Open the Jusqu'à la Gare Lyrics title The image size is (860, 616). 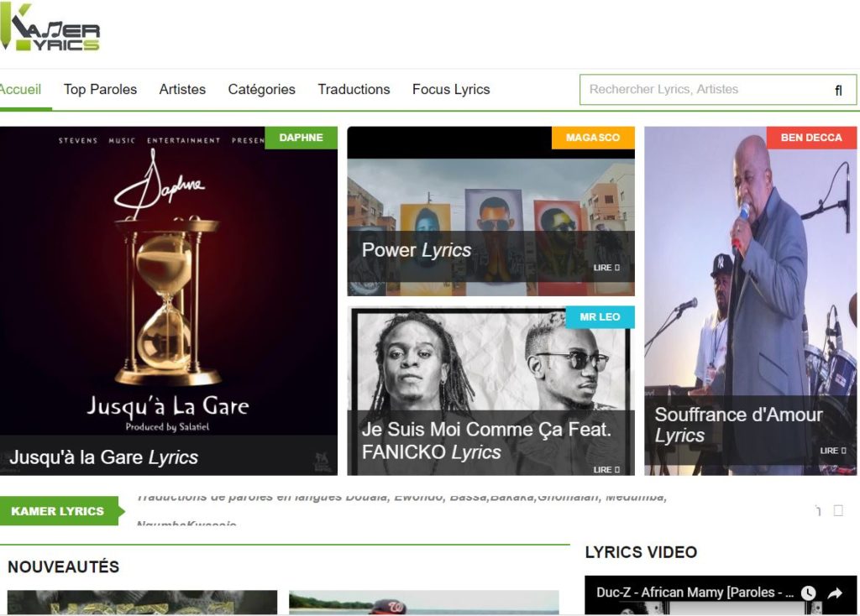tap(103, 457)
